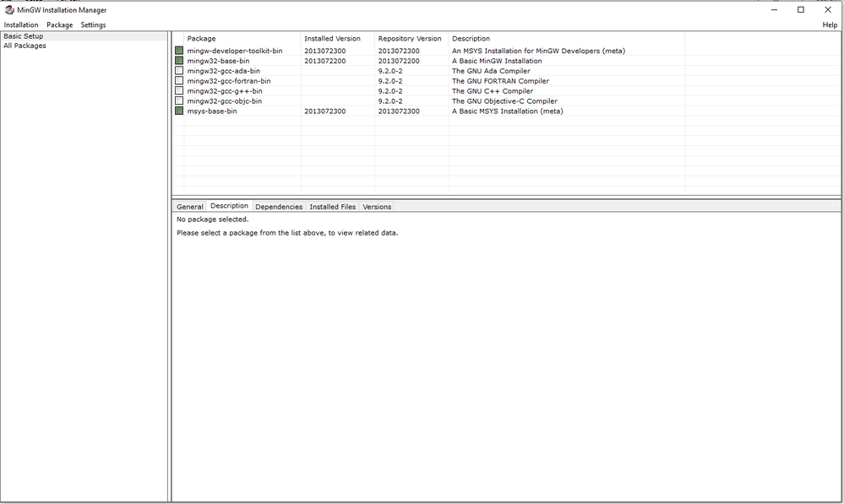Switch to the Description tab
This screenshot has width=844, height=504.
pyautogui.click(x=229, y=206)
